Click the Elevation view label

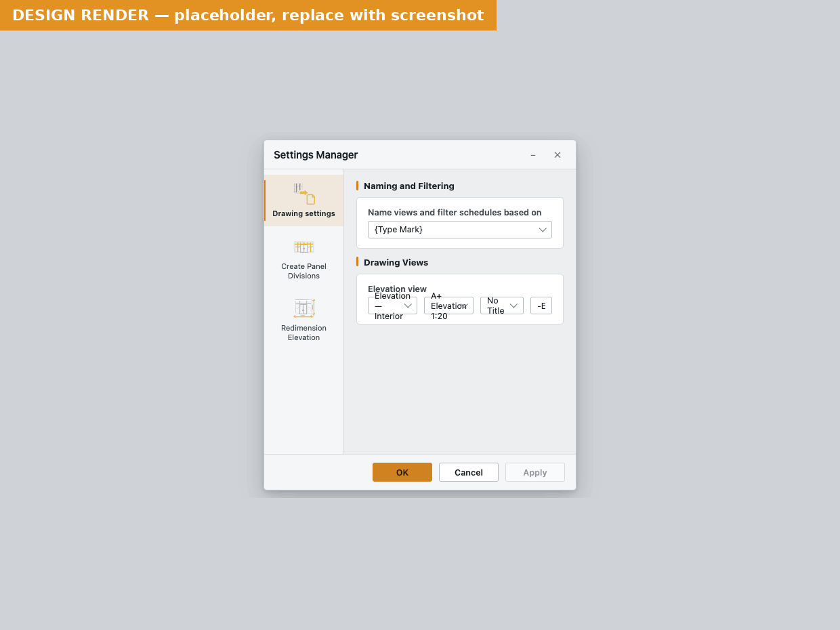(397, 289)
